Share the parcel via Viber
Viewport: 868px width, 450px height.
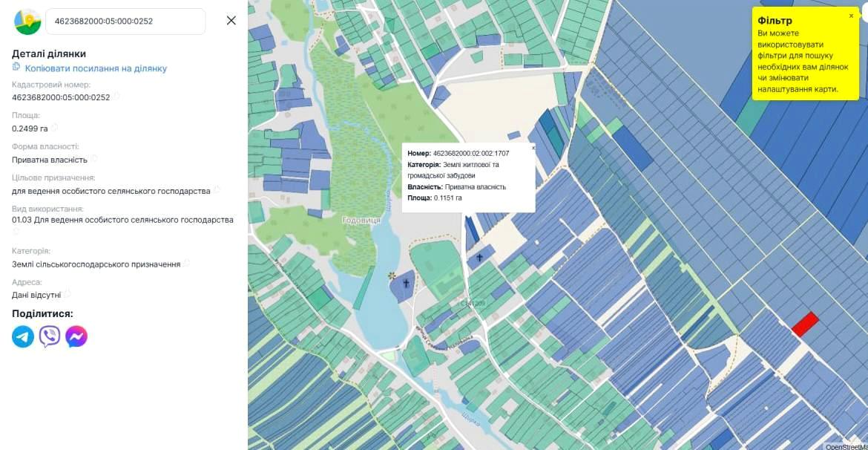coord(50,336)
